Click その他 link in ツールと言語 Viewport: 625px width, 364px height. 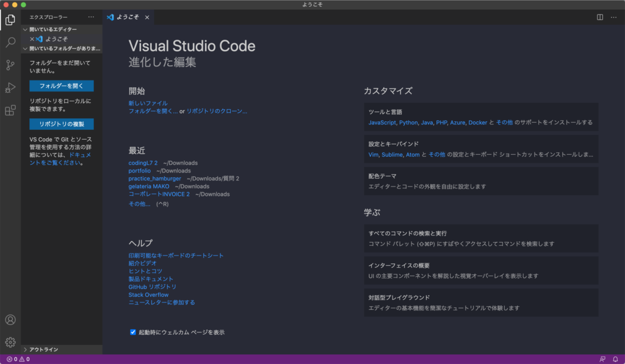(x=504, y=123)
